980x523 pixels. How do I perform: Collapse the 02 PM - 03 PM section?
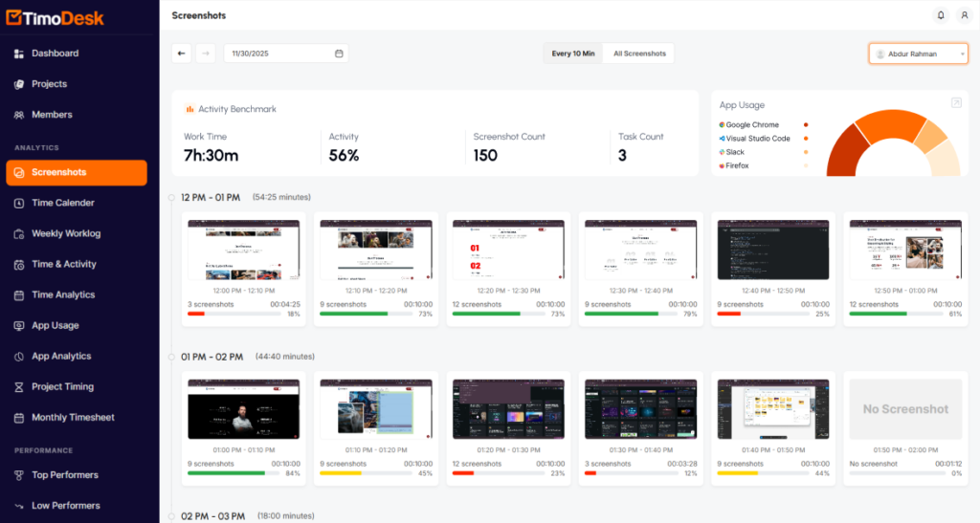[171, 516]
